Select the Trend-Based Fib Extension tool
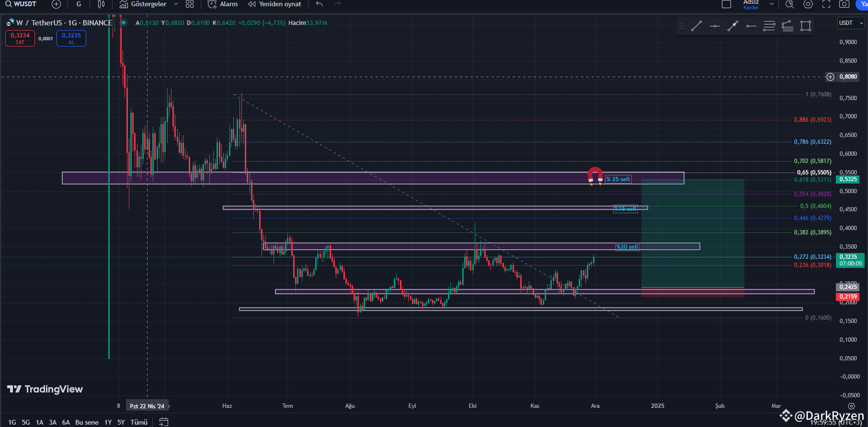Image resolution: width=868 pixels, height=427 pixels. click(x=788, y=26)
